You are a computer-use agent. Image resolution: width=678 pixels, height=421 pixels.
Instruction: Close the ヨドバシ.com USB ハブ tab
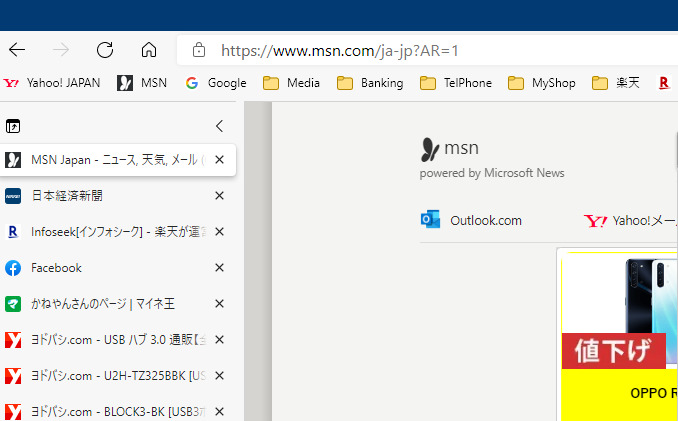click(219, 340)
